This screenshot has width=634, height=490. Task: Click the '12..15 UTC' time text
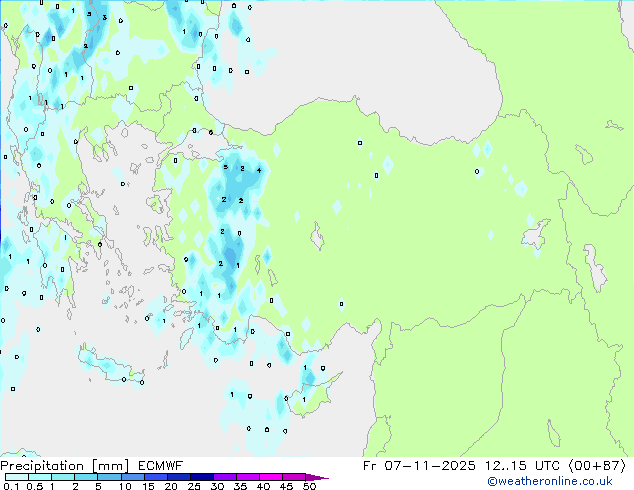click(522, 466)
